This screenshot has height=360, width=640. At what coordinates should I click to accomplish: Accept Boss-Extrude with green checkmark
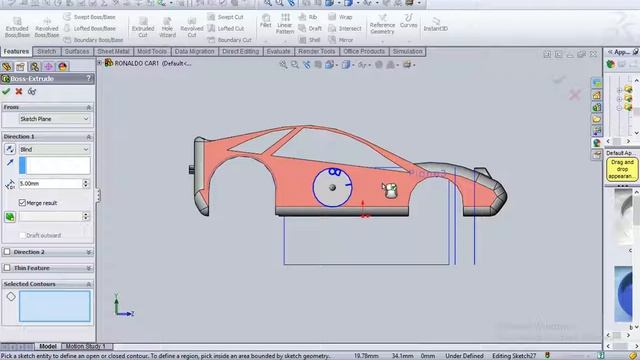pos(6,91)
